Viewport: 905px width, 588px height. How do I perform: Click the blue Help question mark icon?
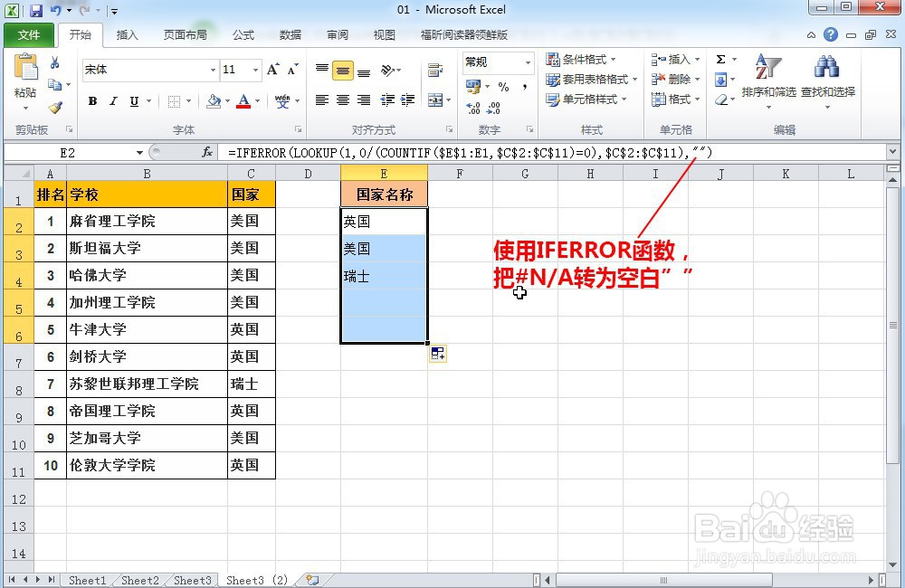[831, 34]
